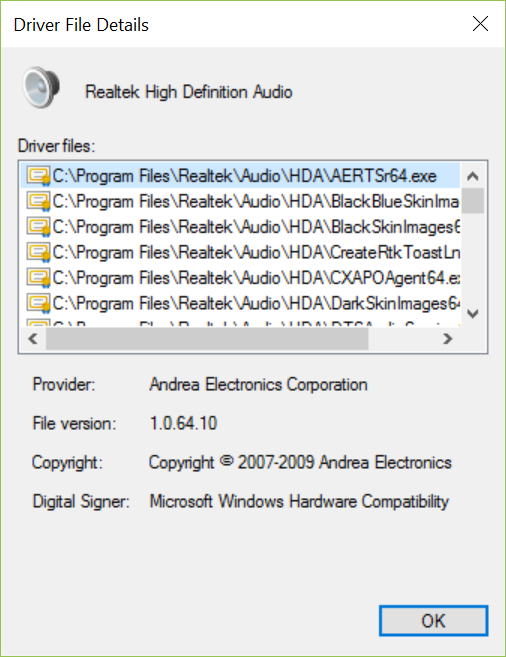The width and height of the screenshot is (506, 657).
Task: Click the Digital Signer label
Action: [81, 502]
